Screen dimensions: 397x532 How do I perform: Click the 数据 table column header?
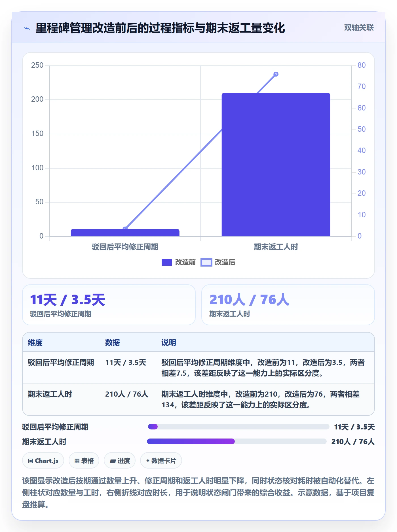pos(113,342)
